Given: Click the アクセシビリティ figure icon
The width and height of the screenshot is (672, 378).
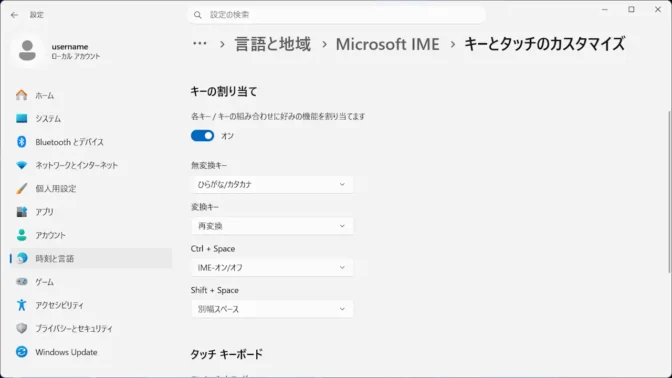Looking at the screenshot, I should click(21, 305).
